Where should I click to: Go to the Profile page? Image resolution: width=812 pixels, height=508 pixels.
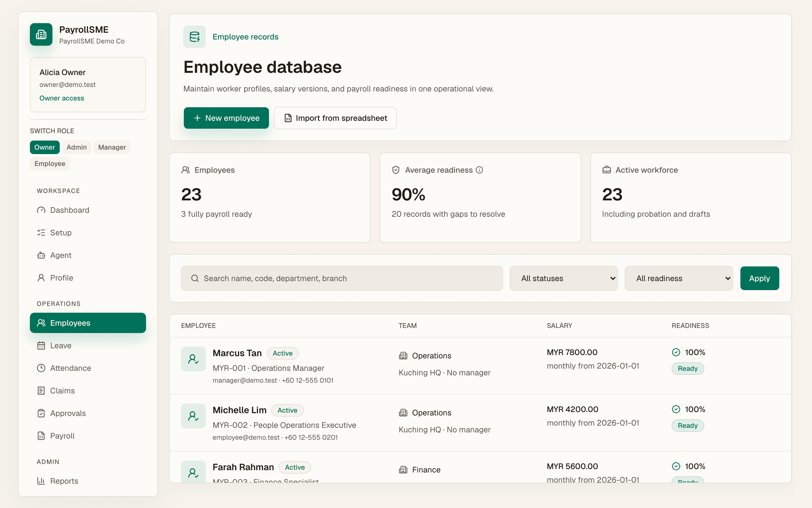(x=88, y=278)
